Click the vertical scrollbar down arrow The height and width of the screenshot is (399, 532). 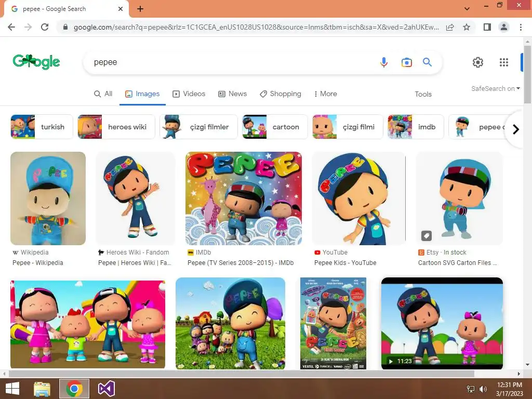point(527,365)
